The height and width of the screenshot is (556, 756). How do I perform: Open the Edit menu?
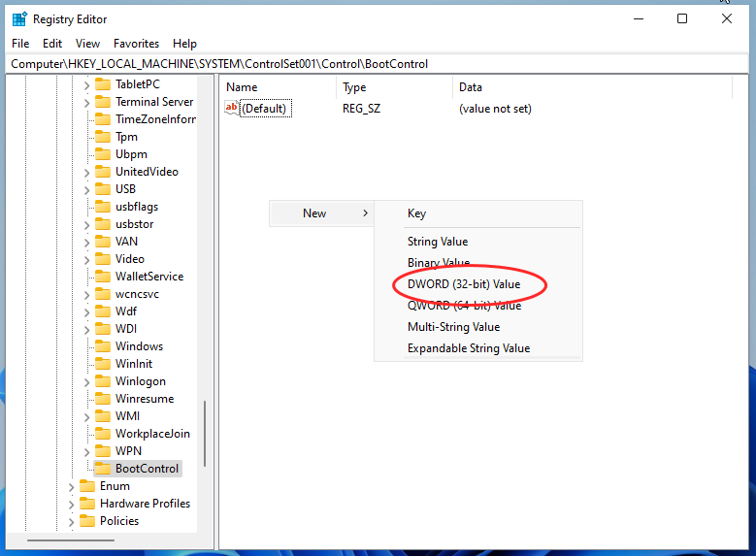(52, 44)
